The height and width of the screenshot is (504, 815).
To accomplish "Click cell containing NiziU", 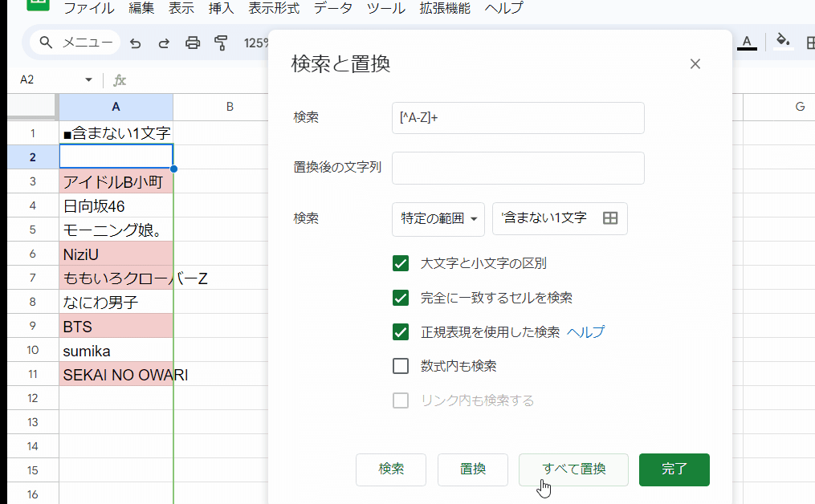I will [x=116, y=254].
